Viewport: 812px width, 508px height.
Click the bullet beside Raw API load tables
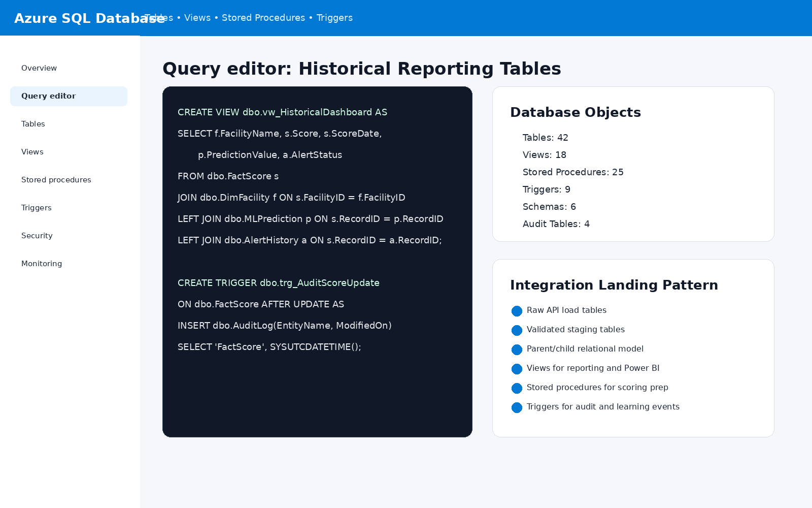pos(517,311)
